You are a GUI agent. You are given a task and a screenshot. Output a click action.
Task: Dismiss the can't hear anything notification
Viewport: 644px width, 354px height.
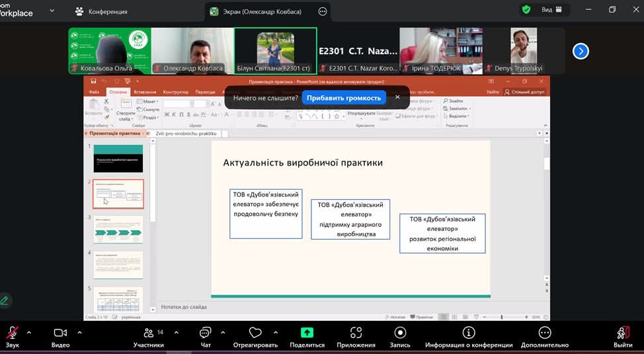pos(397,97)
